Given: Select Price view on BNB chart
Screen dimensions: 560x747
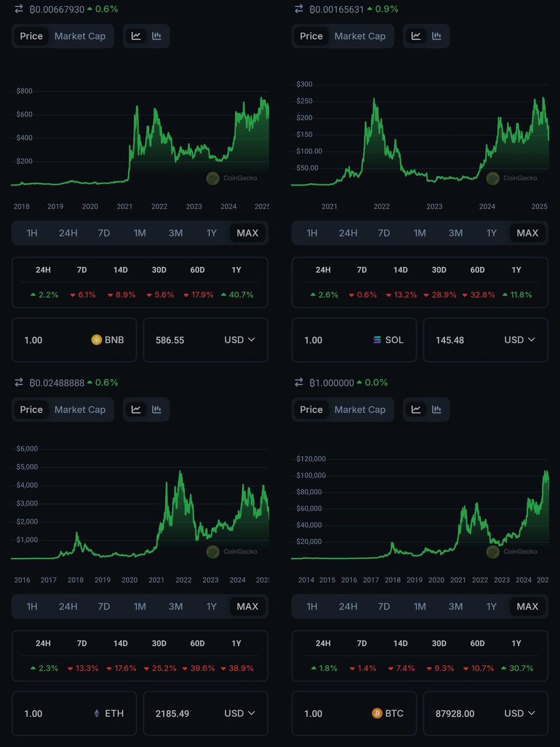Looking at the screenshot, I should click(x=31, y=36).
